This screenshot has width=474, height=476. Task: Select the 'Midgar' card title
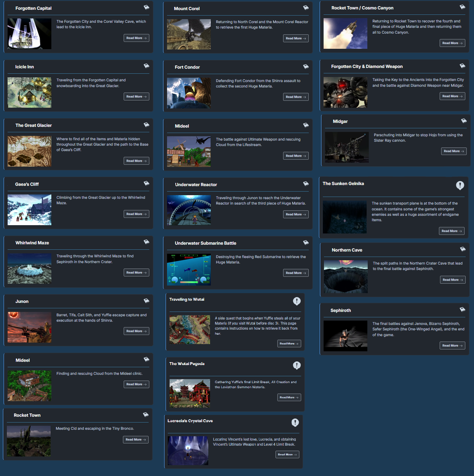point(340,121)
